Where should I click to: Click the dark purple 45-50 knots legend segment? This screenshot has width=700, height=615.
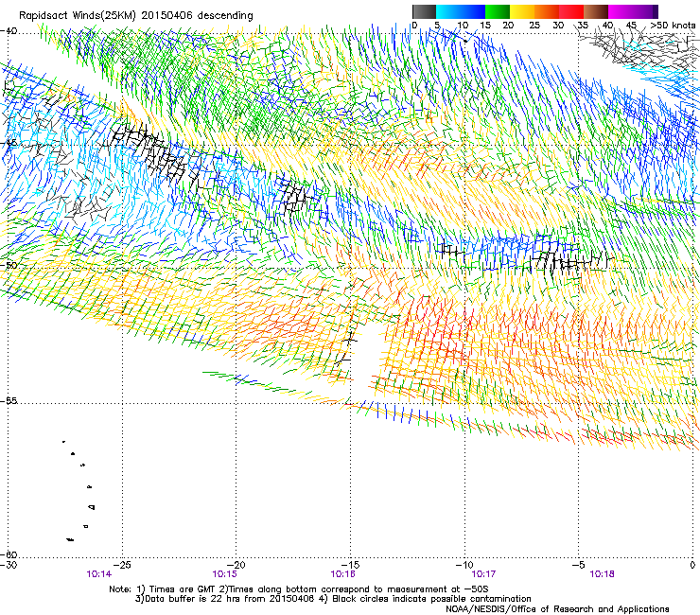645,11
